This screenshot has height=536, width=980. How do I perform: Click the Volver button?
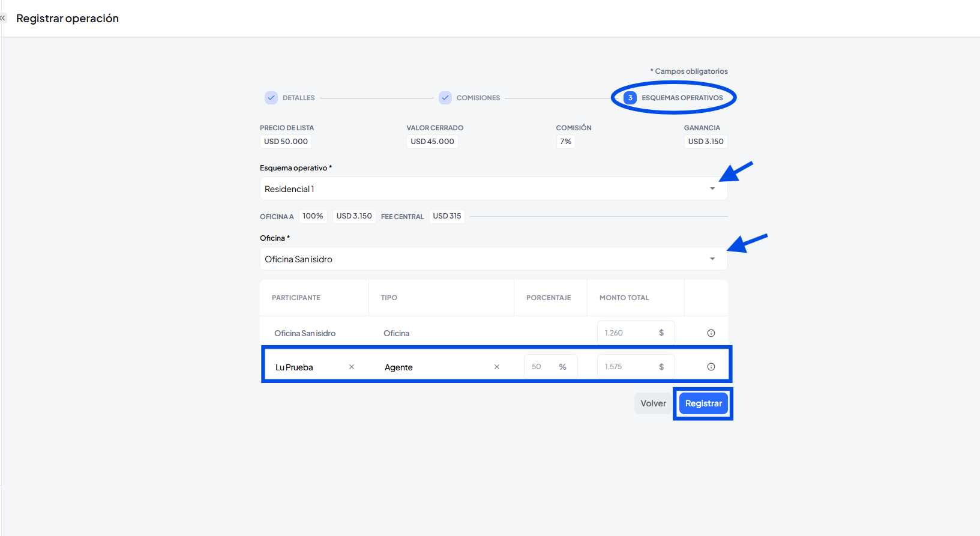tap(653, 403)
